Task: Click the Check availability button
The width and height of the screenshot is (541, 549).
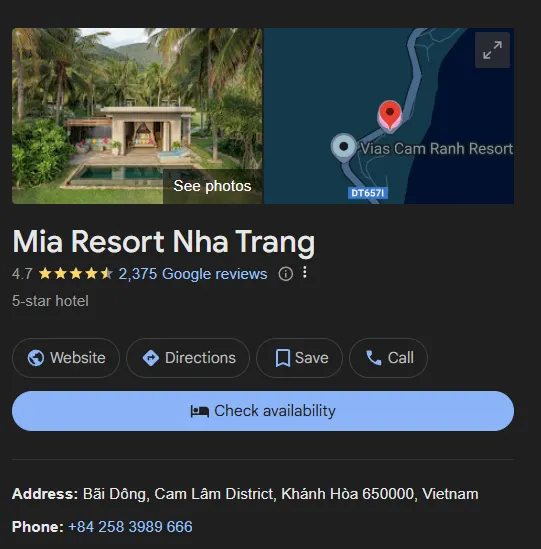Action: tap(263, 411)
